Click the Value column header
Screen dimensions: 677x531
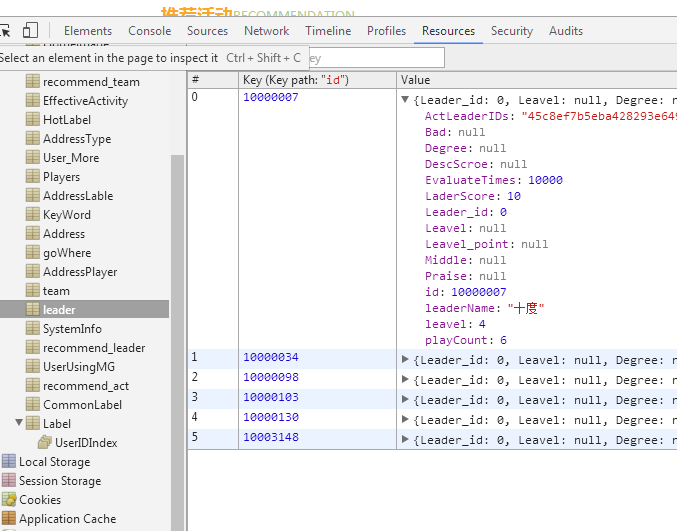click(x=537, y=80)
